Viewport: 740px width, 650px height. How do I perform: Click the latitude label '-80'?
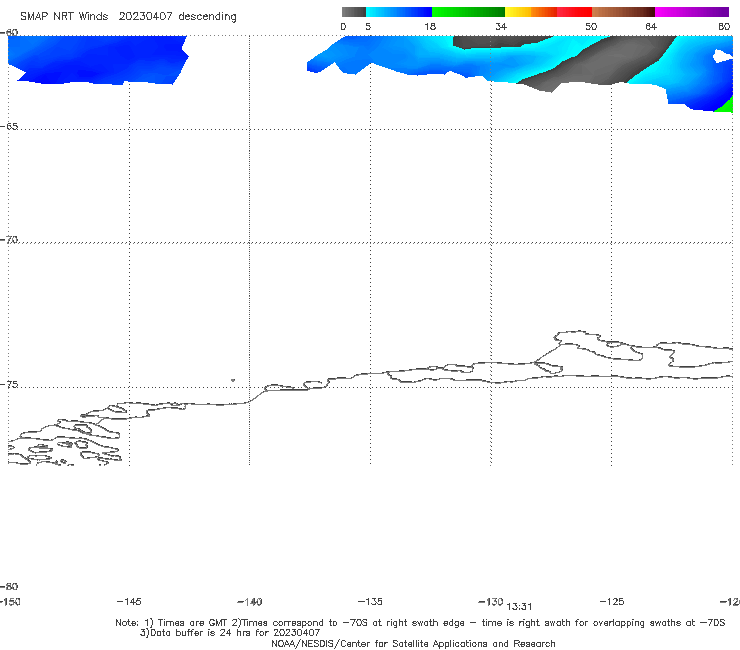[x=9, y=586]
